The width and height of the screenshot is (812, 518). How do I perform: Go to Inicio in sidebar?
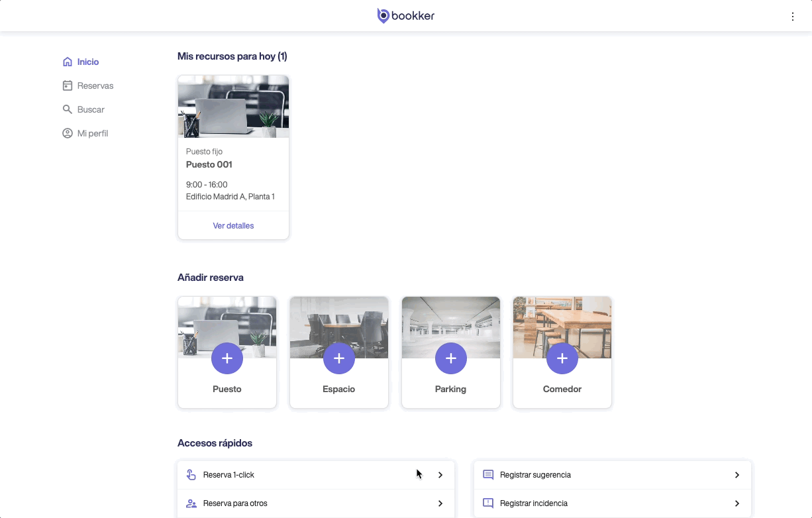pyautogui.click(x=87, y=62)
